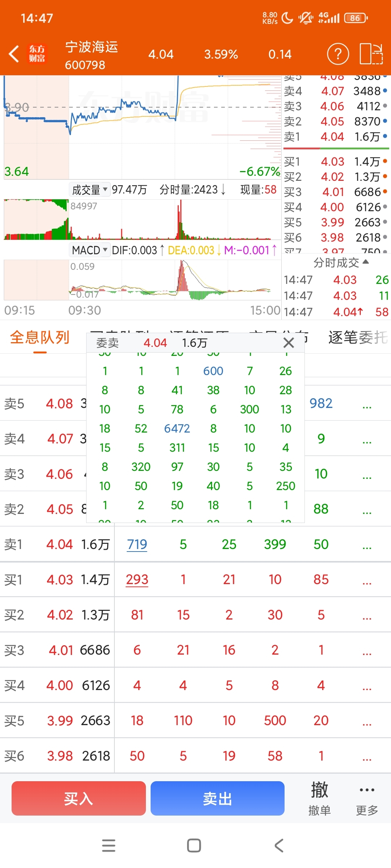Screen dimensions: 391x868
Task: Tap 982 order in 卖5 row
Action: point(321,403)
